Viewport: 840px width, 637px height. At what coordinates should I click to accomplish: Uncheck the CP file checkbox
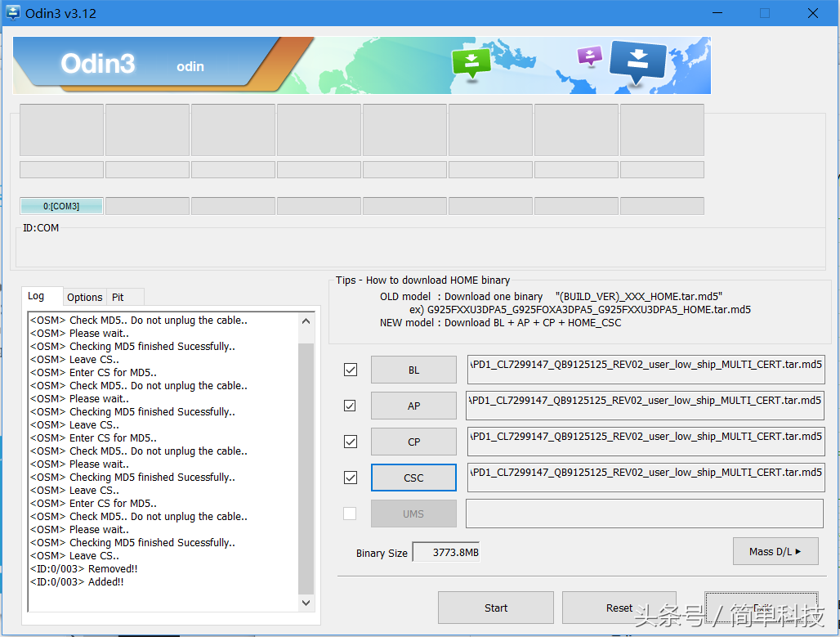[x=351, y=442]
